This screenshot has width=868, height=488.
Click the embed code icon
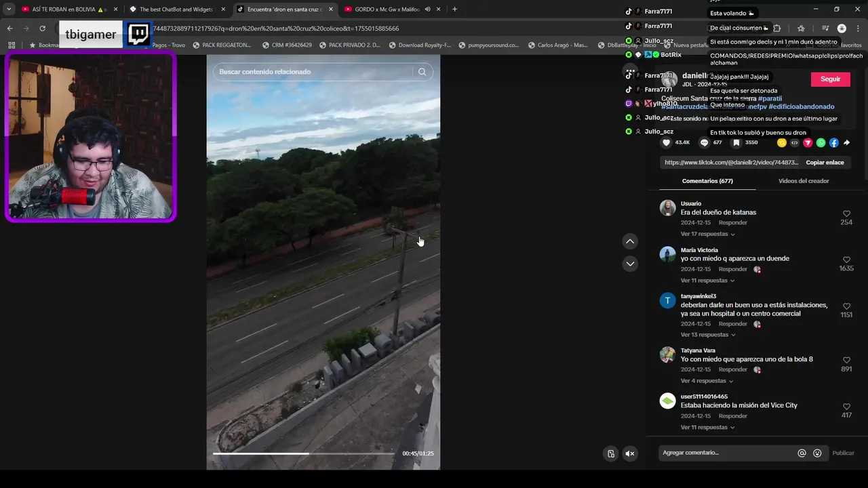pos(795,143)
